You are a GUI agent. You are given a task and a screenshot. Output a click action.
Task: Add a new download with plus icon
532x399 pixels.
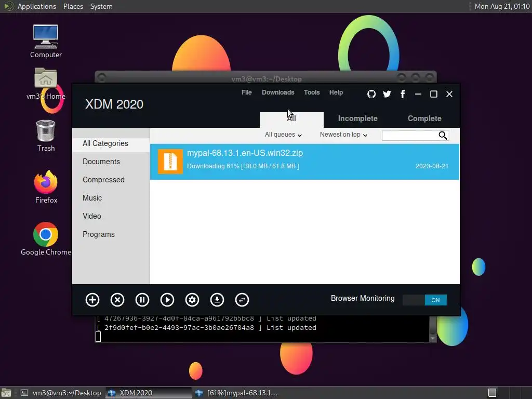point(92,300)
